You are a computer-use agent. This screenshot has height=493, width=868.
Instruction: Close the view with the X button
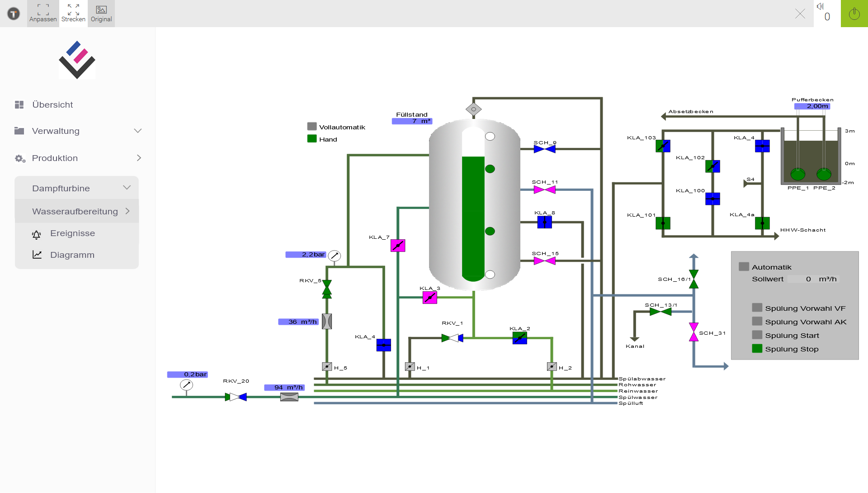(800, 14)
